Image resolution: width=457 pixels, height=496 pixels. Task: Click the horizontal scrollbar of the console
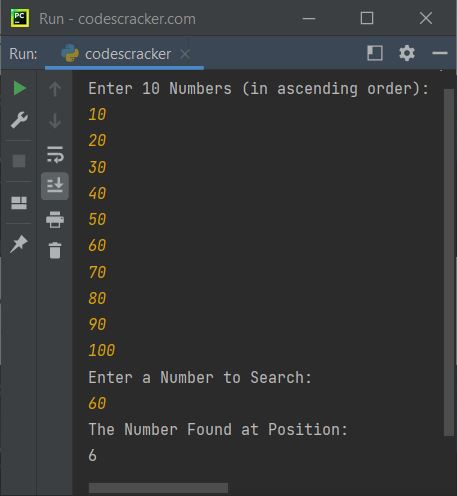pyautogui.click(x=158, y=488)
